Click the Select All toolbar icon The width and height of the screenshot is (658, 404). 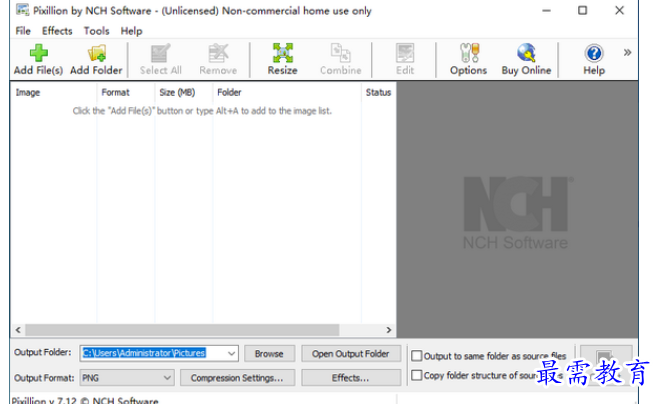(161, 53)
